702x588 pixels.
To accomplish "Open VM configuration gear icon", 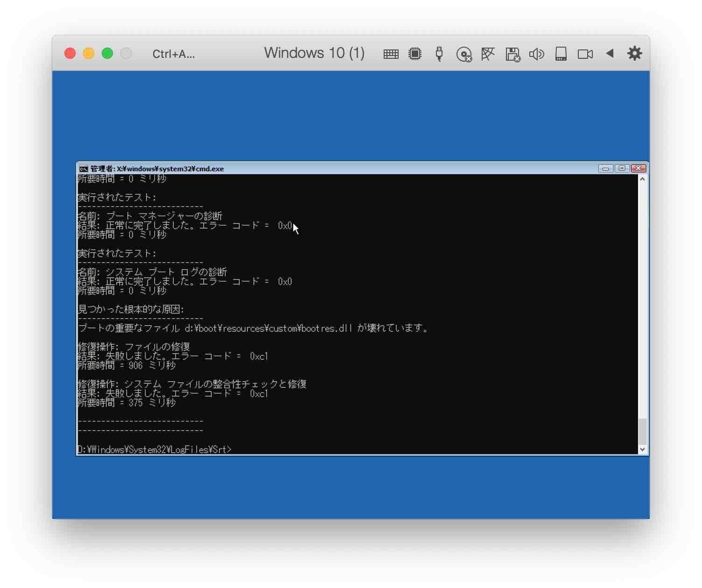I will [x=634, y=53].
